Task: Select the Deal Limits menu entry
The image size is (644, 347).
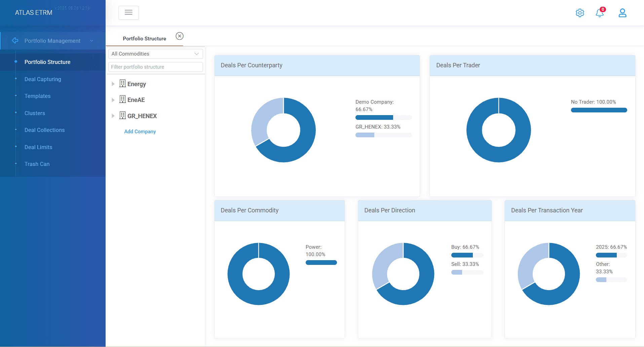Action: (38, 147)
